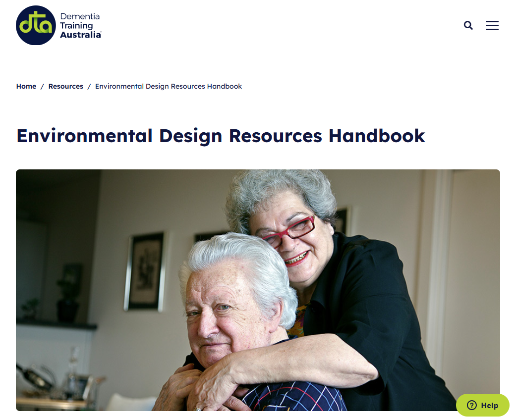Click the Environmental Design Resources Handbook breadcrumb

tap(169, 86)
